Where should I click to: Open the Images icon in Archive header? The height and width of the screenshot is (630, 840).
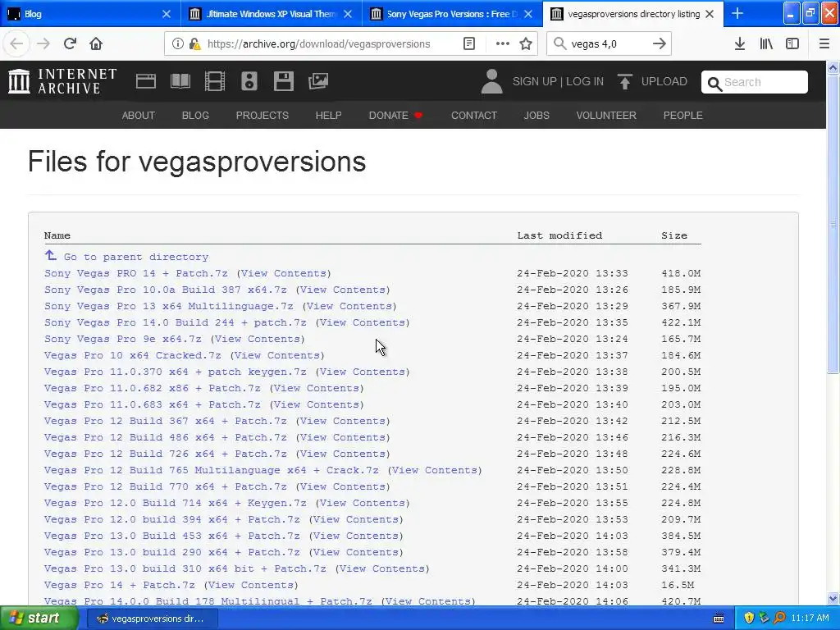point(318,81)
